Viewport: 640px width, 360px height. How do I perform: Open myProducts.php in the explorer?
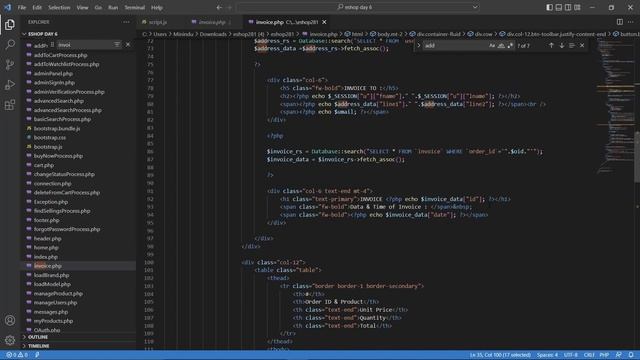(x=53, y=321)
